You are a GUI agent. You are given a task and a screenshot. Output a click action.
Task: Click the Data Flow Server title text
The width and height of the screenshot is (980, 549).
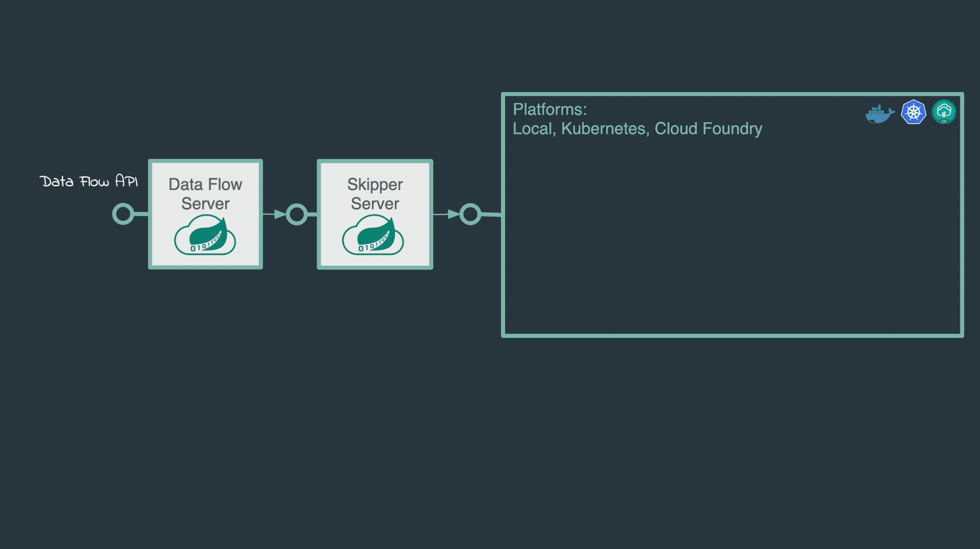(205, 194)
